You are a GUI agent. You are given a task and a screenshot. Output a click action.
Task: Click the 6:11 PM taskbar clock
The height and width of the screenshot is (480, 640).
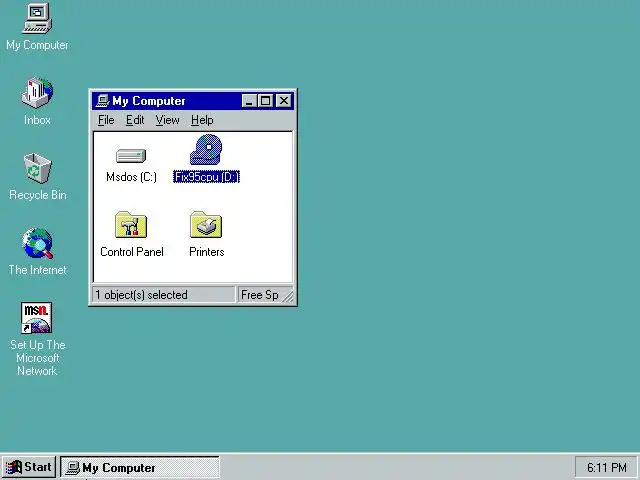[x=607, y=467]
